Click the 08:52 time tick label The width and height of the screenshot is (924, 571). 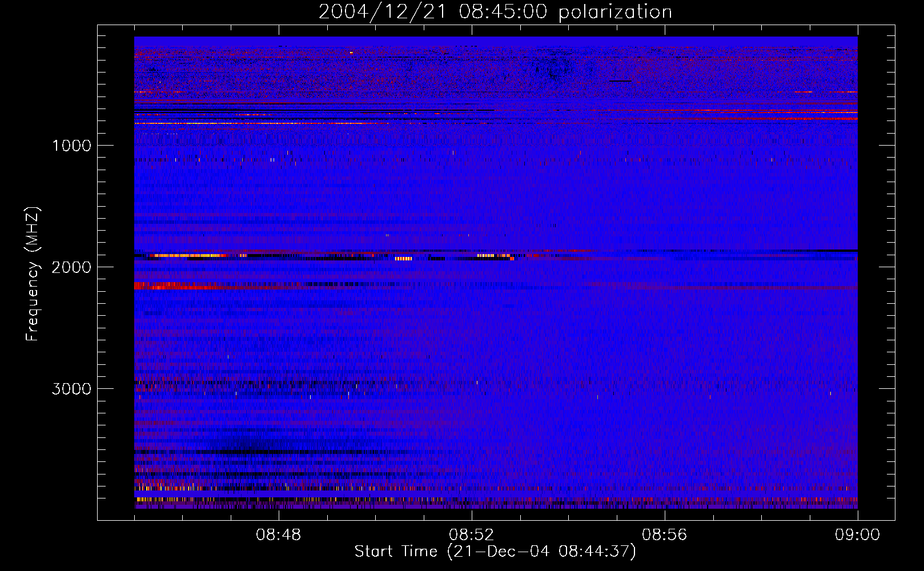pyautogui.click(x=472, y=535)
